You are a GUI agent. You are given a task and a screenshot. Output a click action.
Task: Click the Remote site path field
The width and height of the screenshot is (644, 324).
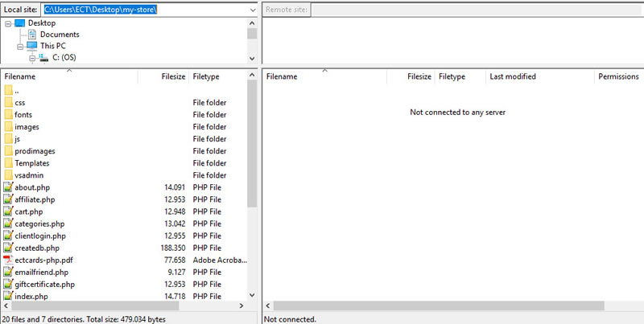pyautogui.click(x=477, y=10)
